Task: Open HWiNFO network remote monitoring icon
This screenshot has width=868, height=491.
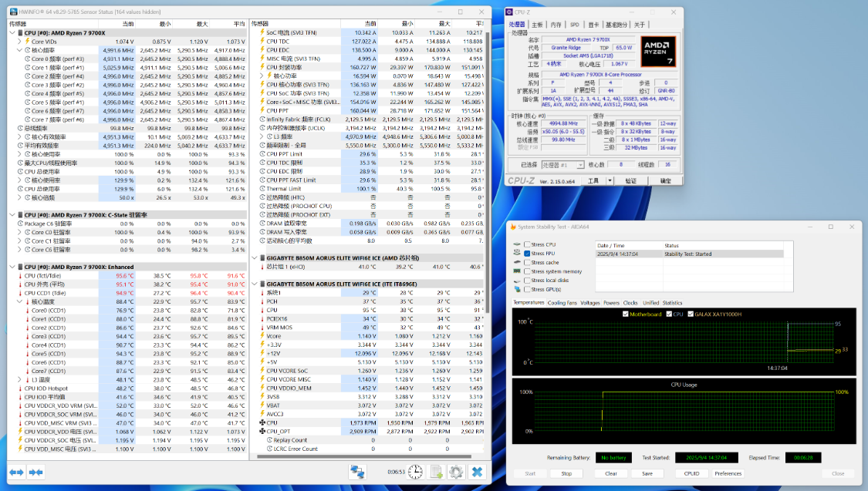Action: [x=357, y=472]
